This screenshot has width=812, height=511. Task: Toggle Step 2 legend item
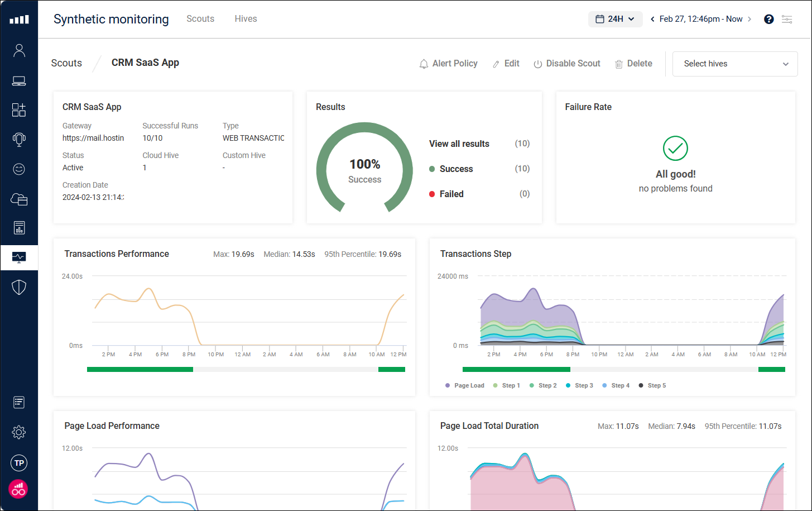(543, 385)
